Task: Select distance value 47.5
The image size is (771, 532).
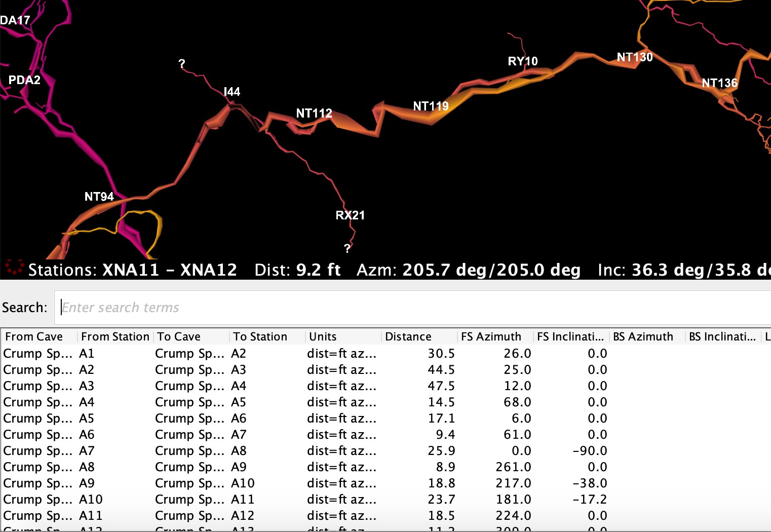Action: pos(441,386)
